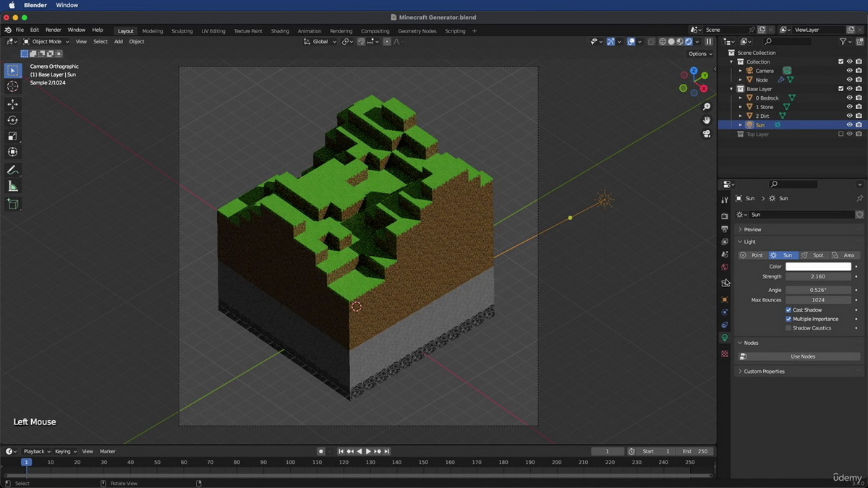Exclude Base Layer collection via checkbox
Image resolution: width=868 pixels, height=488 pixels.
(841, 89)
